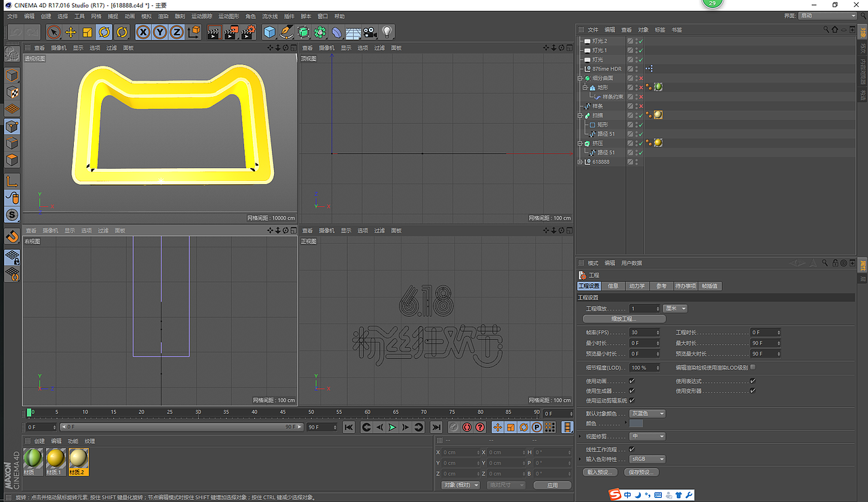Activate the Scale tool
Image resolution: width=868 pixels, height=502 pixels.
pos(87,32)
